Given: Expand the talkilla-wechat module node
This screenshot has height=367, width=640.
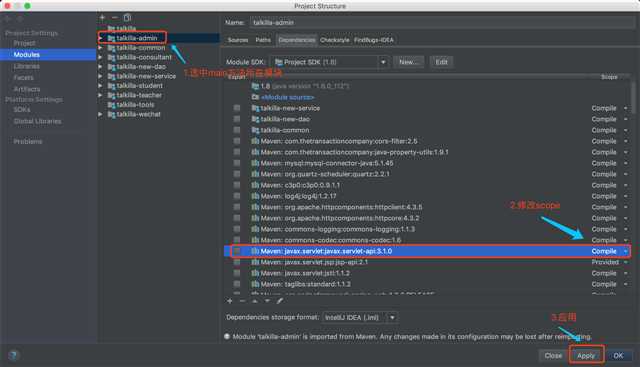Looking at the screenshot, I should tap(100, 114).
